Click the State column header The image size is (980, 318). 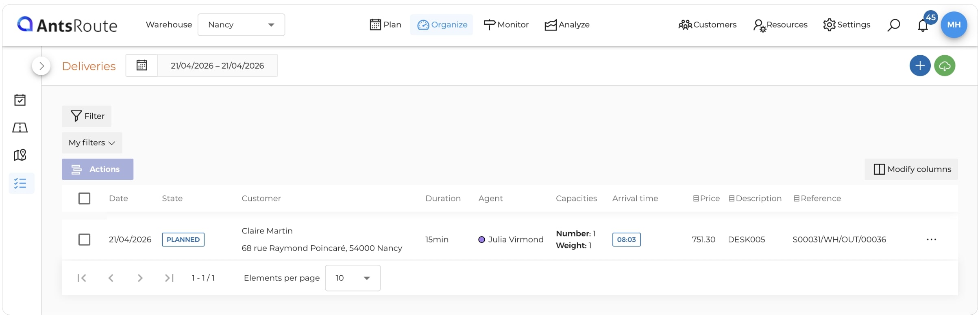tap(172, 198)
